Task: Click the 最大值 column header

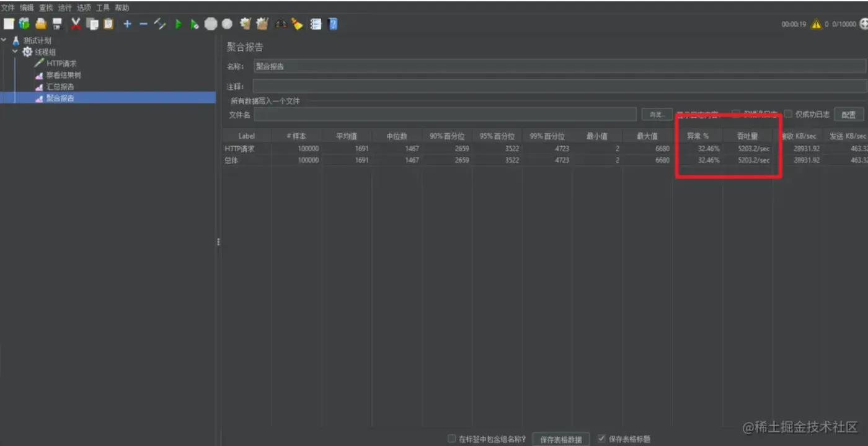Action: point(647,136)
